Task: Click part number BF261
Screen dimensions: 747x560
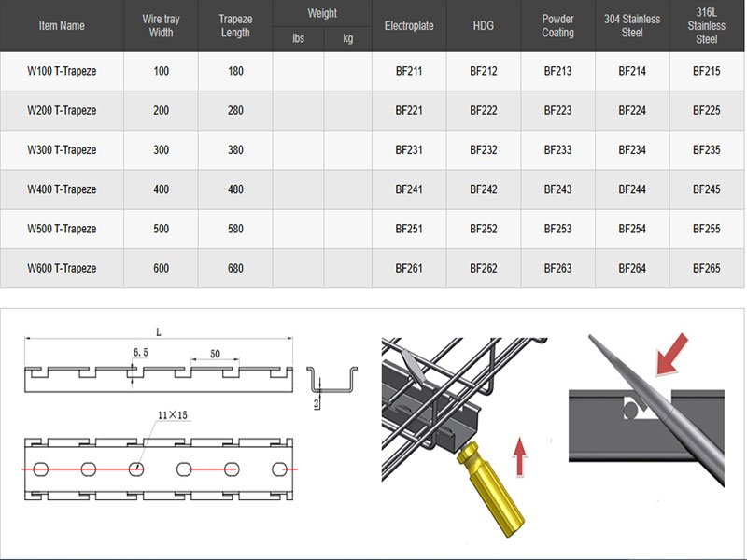Action: tap(409, 269)
